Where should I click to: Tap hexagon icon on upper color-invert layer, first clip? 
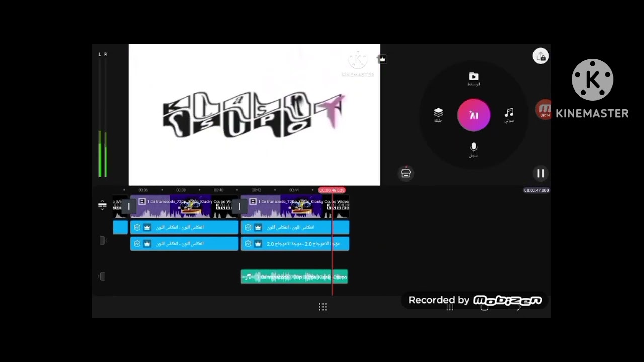137,228
